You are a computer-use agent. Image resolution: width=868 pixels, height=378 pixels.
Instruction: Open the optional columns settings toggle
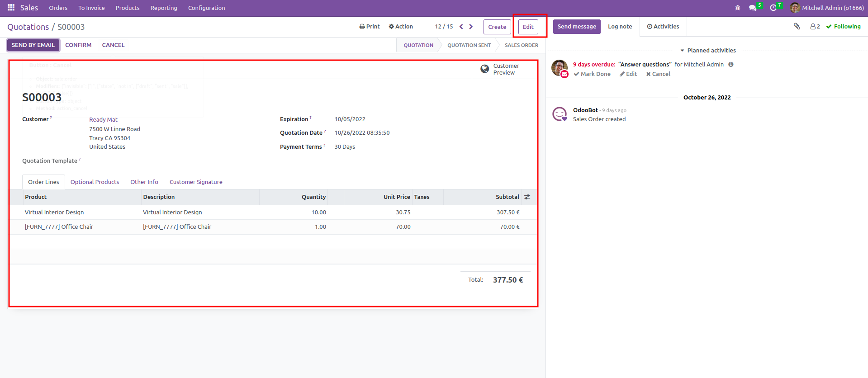pyautogui.click(x=527, y=197)
